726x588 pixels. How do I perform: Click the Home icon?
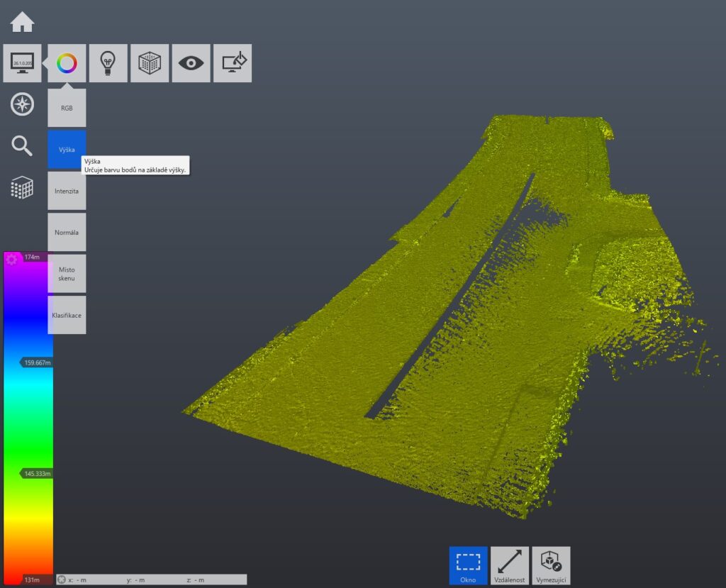tap(22, 22)
